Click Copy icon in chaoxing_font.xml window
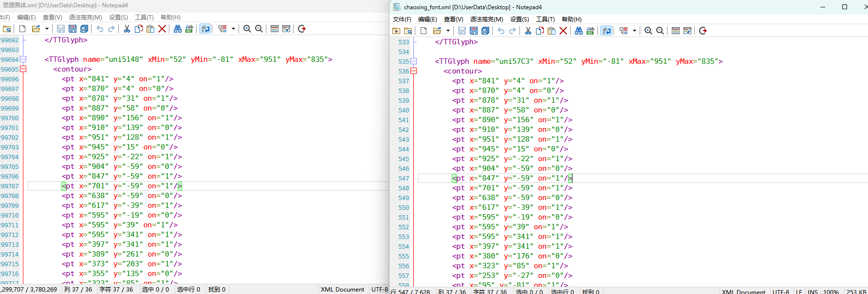Image resolution: width=868 pixels, height=294 pixels. tap(540, 31)
